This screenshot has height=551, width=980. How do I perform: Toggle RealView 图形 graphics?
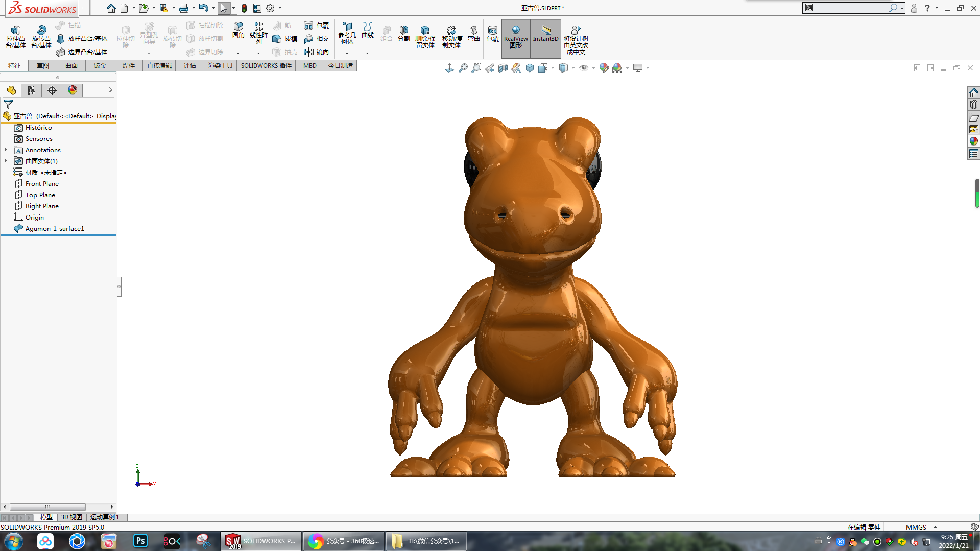pyautogui.click(x=516, y=38)
